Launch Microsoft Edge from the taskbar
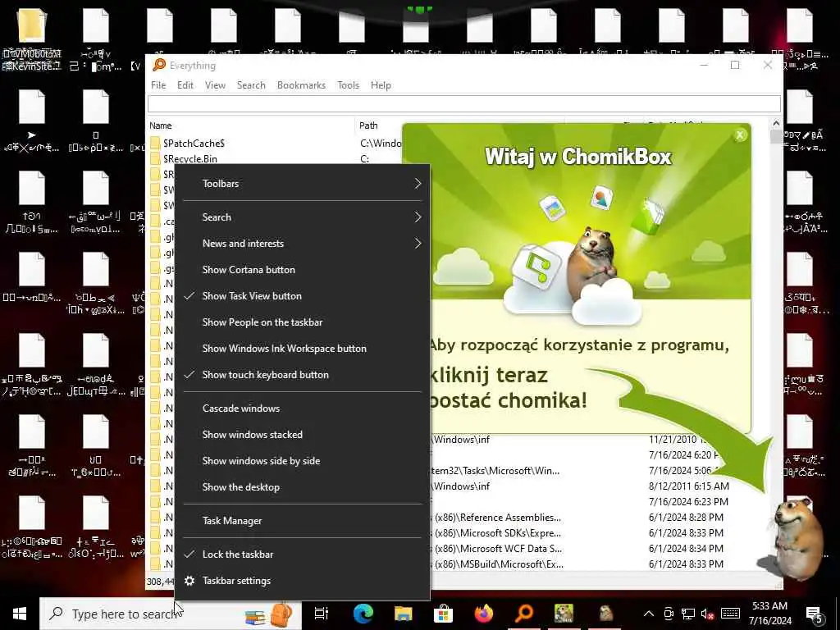 point(363,614)
